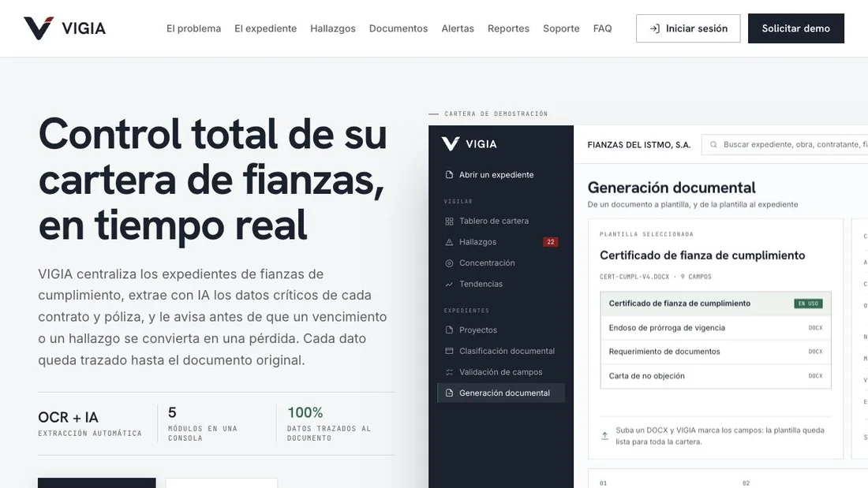Viewport: 868px width, 488px height.
Task: Click the Tablero de cartera grid icon
Action: (x=449, y=222)
